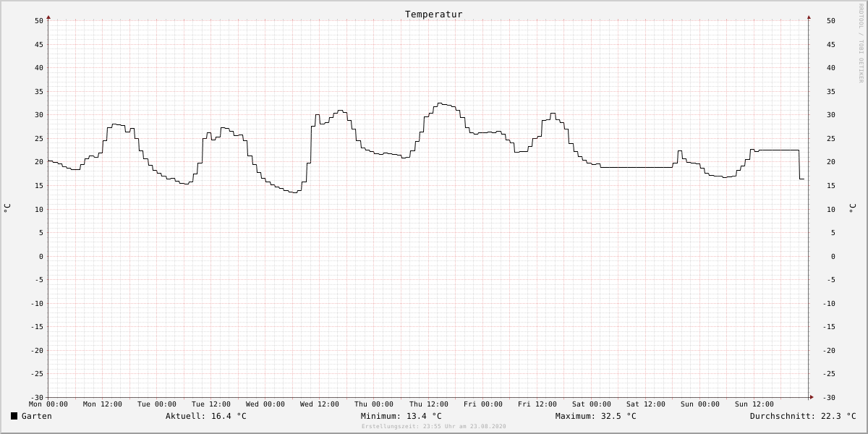Select the 'Durchschnitt: 22.3 °C' statistic

coord(803,416)
